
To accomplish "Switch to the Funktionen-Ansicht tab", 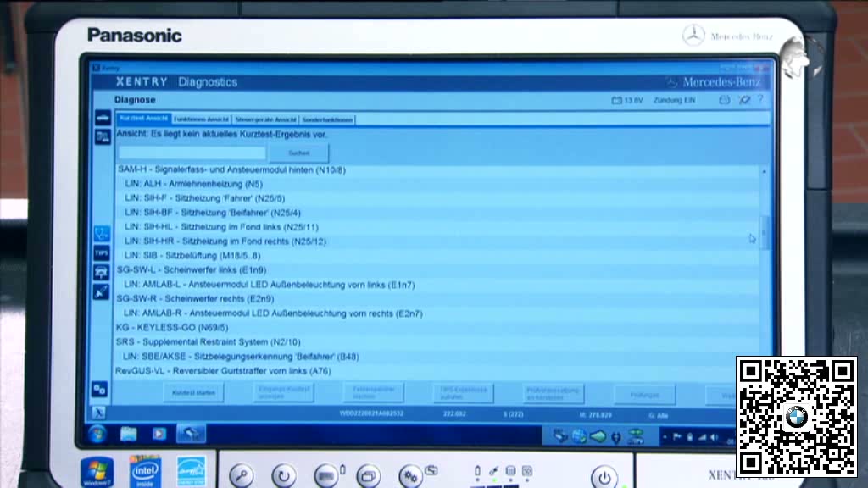I will [x=201, y=119].
